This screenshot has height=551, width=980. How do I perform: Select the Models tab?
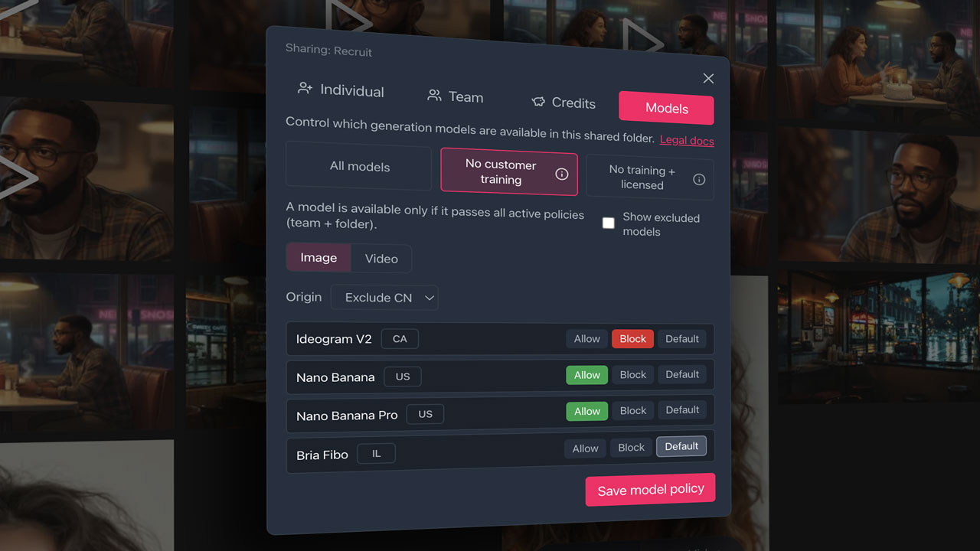(x=666, y=108)
